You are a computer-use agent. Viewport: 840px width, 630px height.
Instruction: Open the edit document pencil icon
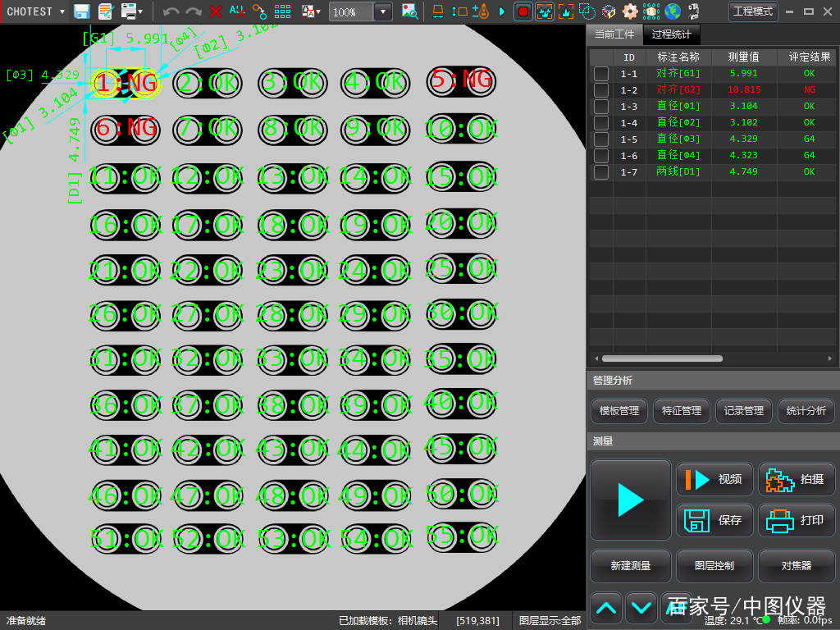click(x=106, y=11)
